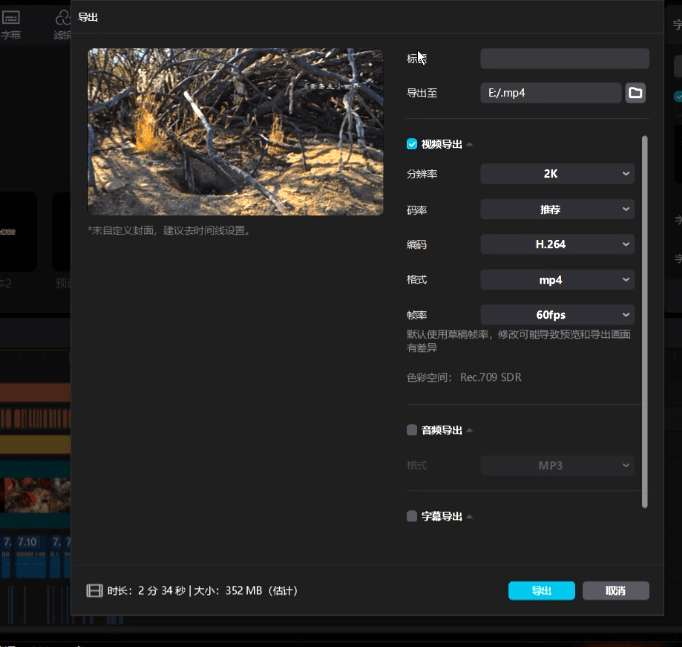The image size is (682, 647).
Task: Click the blue 导出 export button
Action: pos(542,590)
